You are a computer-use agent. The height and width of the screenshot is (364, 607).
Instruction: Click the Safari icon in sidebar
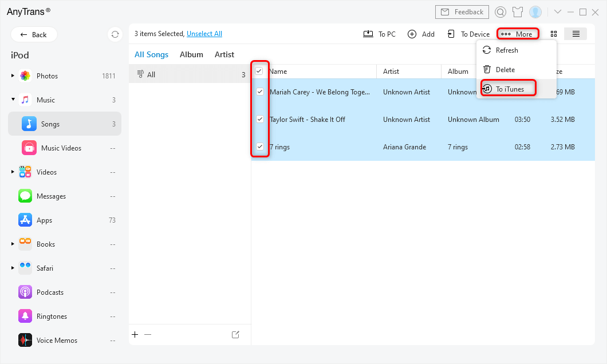coord(25,268)
